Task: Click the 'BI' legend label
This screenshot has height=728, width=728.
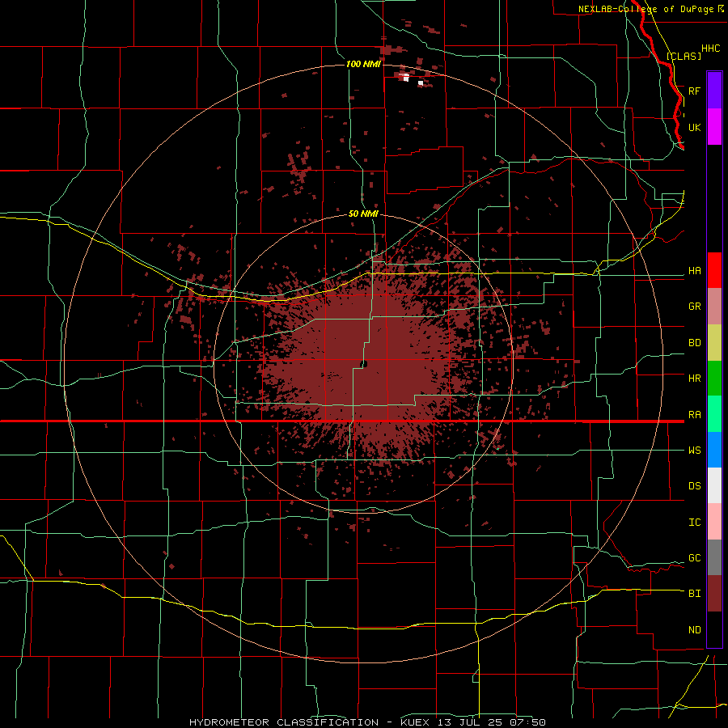Action: pyautogui.click(x=694, y=594)
